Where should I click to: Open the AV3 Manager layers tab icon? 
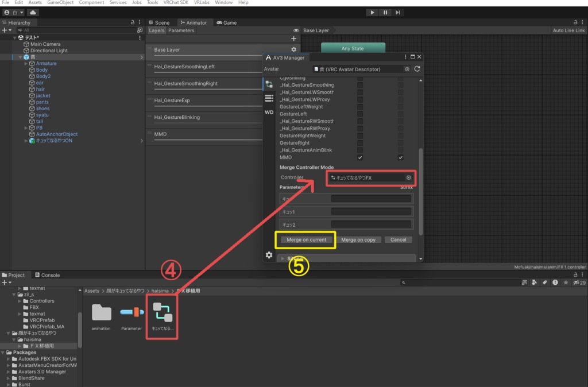269,84
